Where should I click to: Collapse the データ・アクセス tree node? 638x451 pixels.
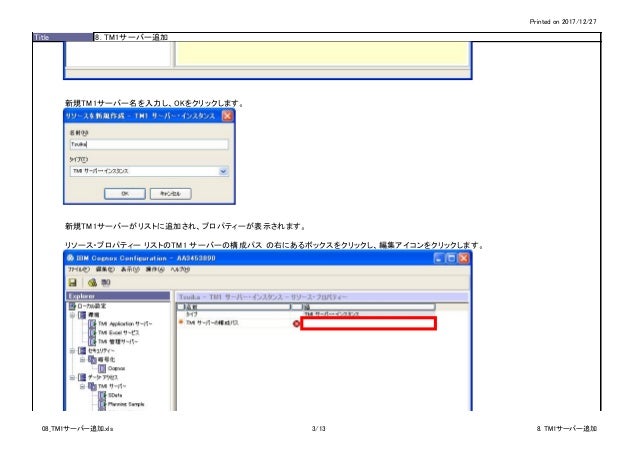72,377
